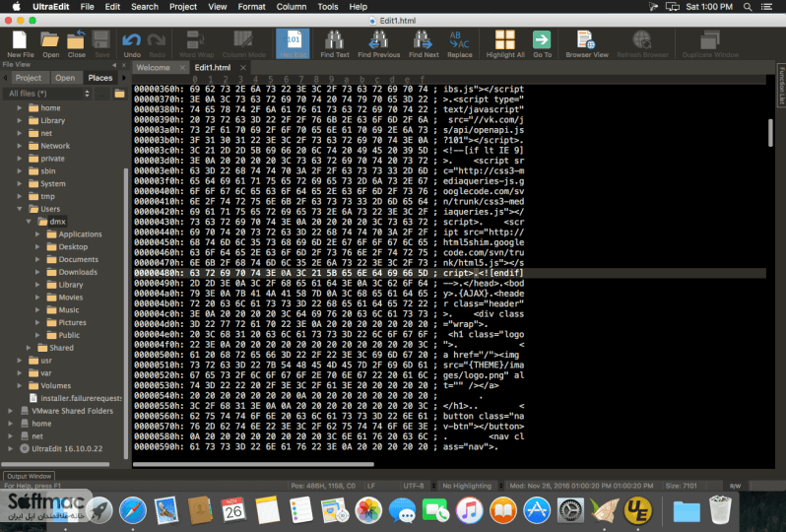Screen dimensions: 786x532
Task: Open the File menu
Action: (x=87, y=7)
